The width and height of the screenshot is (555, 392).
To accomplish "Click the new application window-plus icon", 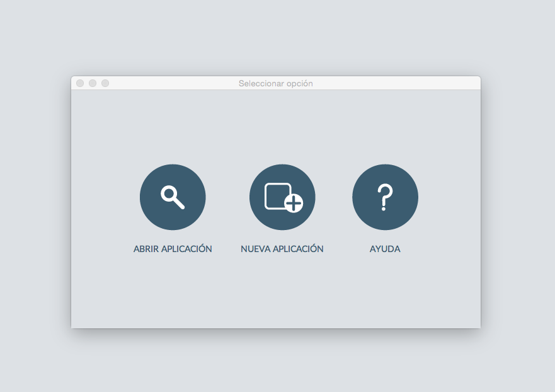I will coord(282,197).
